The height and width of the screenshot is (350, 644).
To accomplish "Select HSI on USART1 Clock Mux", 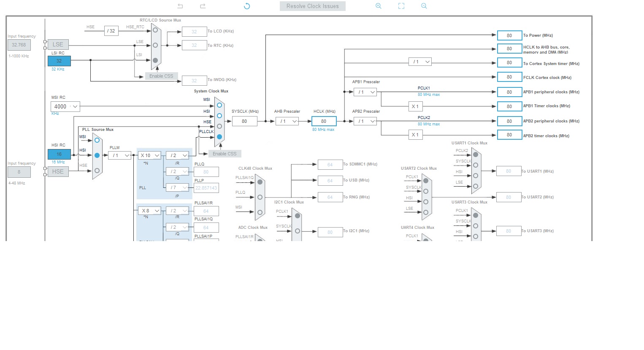I will coord(476,176).
